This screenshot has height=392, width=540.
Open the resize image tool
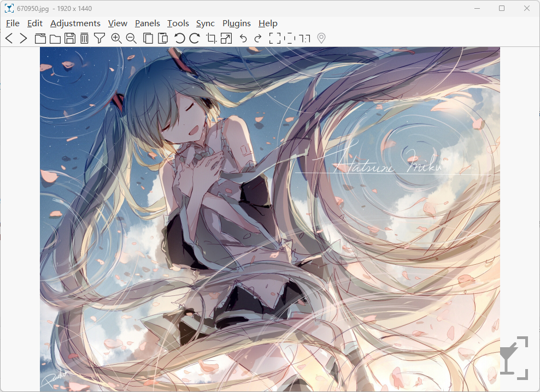(226, 38)
